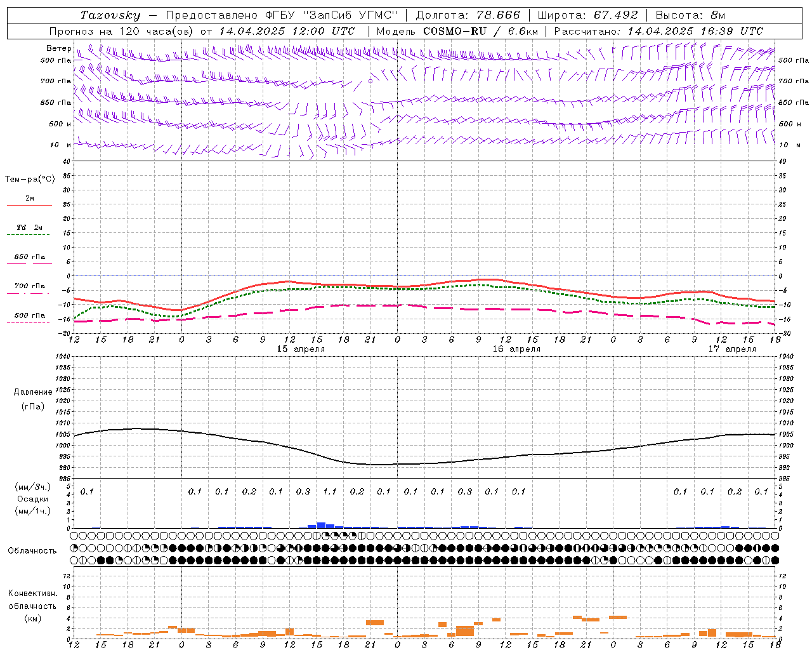
Task: Select the forecast start time 14.04.2025 12:00 UTC
Action: click(287, 31)
